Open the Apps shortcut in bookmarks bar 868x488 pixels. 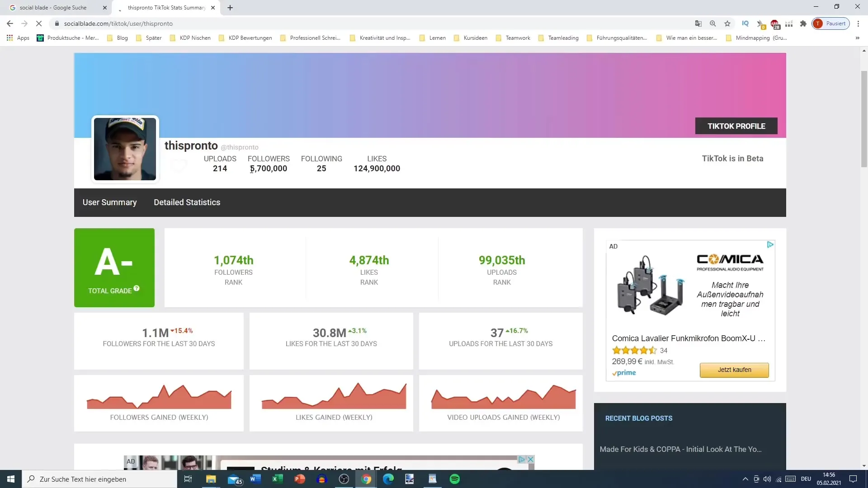[18, 38]
